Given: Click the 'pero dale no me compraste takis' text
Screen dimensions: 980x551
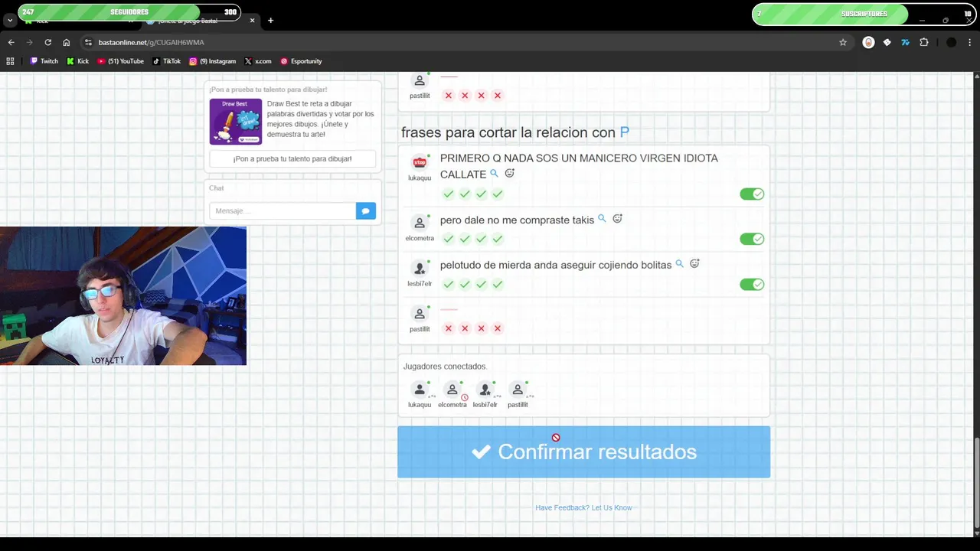Looking at the screenshot, I should pyautogui.click(x=517, y=220).
